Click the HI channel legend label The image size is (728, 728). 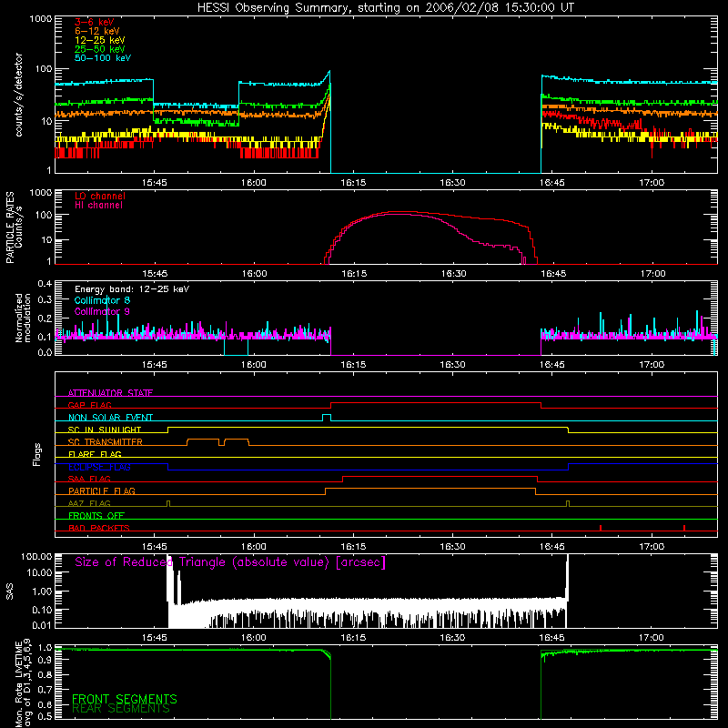(x=98, y=206)
